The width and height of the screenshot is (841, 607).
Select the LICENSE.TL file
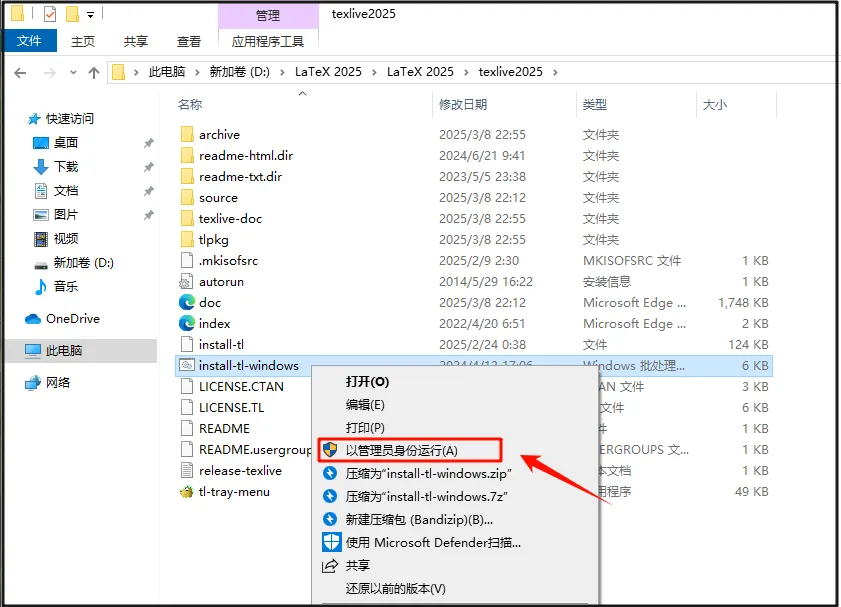click(x=232, y=408)
